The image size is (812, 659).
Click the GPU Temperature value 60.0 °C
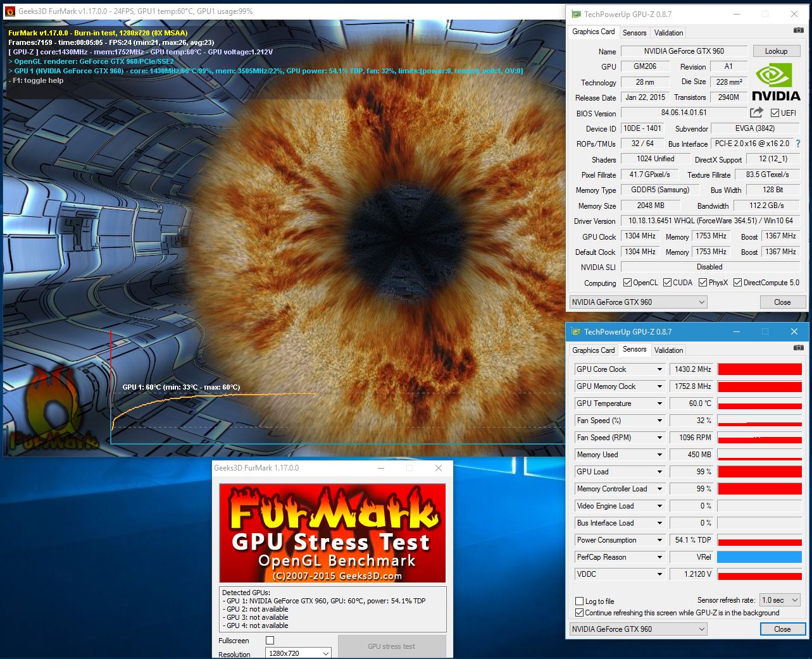(x=692, y=403)
